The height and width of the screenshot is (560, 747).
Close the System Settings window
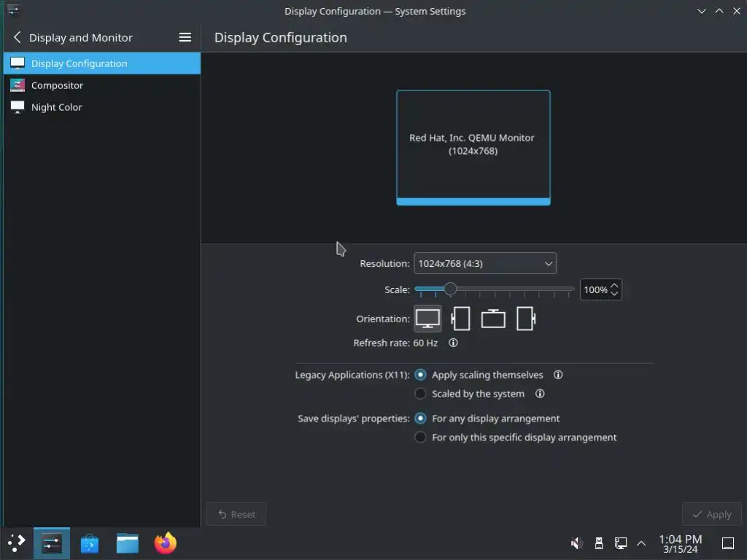(x=737, y=11)
